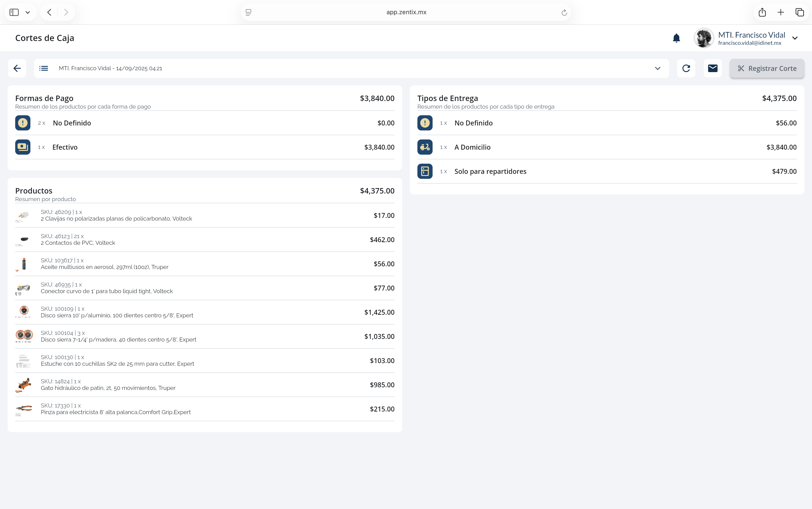Click the user profile avatar photo
The height and width of the screenshot is (509, 812).
[x=703, y=38]
